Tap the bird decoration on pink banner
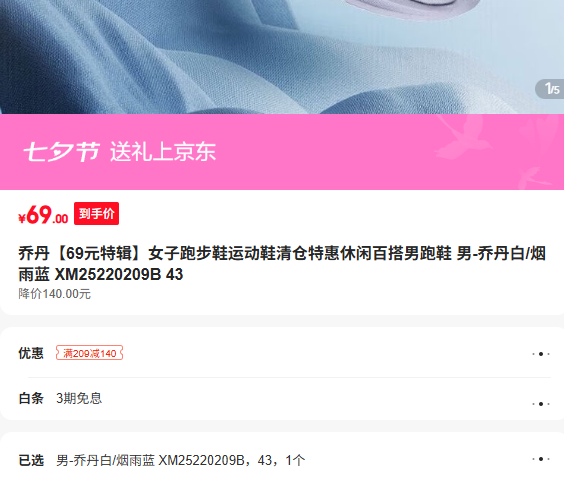 (464, 139)
